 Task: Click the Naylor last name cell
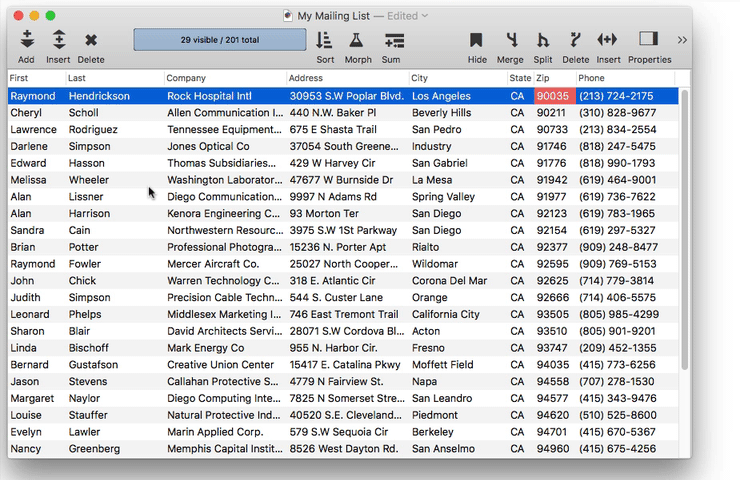tap(84, 398)
